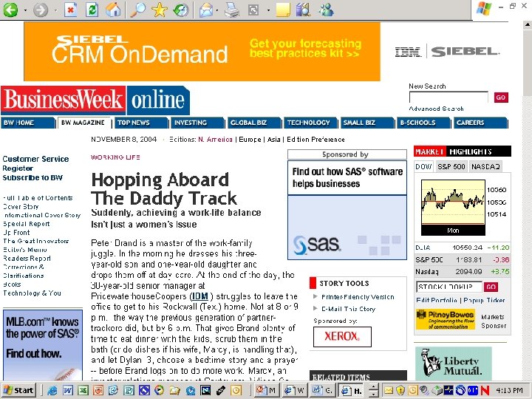Open the dropdown arrow beside the resize icon
532x399 pixels.
pyautogui.click(x=268, y=10)
